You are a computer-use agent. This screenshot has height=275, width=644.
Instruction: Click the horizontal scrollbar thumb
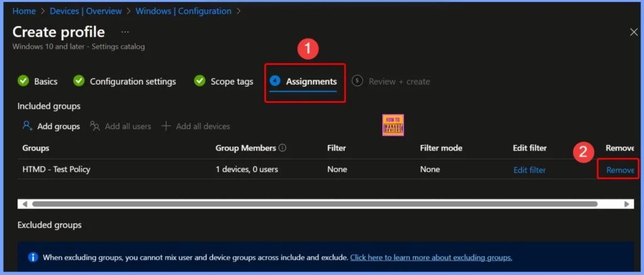[314, 203]
